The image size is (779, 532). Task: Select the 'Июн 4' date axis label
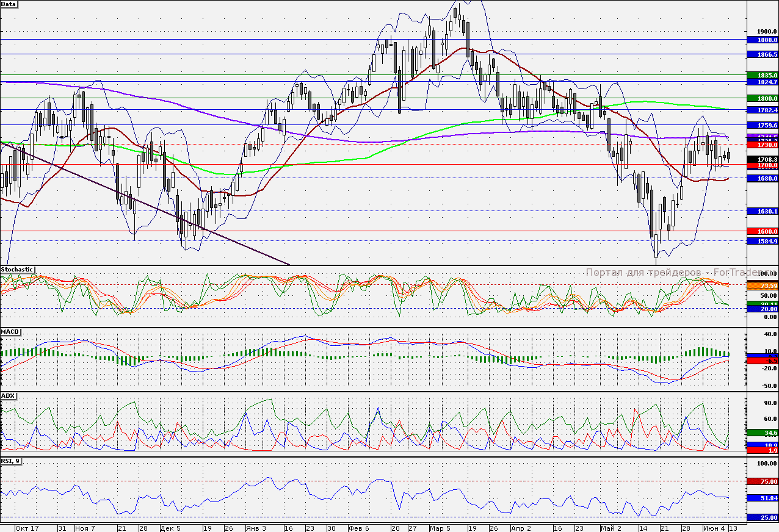click(712, 527)
